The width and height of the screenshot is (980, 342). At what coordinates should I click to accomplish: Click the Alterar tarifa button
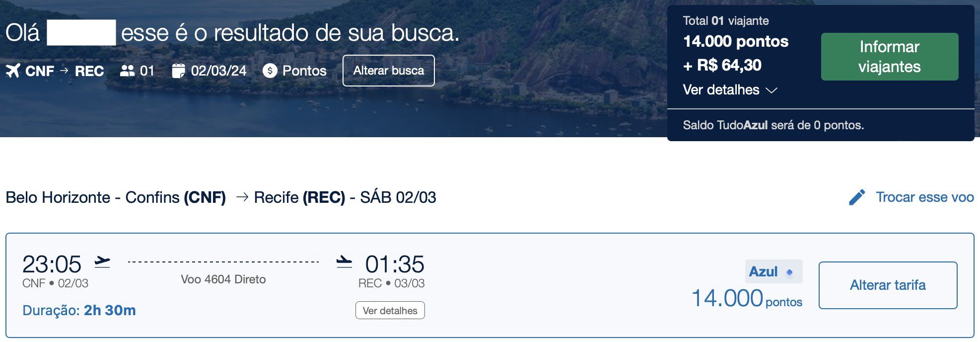888,285
